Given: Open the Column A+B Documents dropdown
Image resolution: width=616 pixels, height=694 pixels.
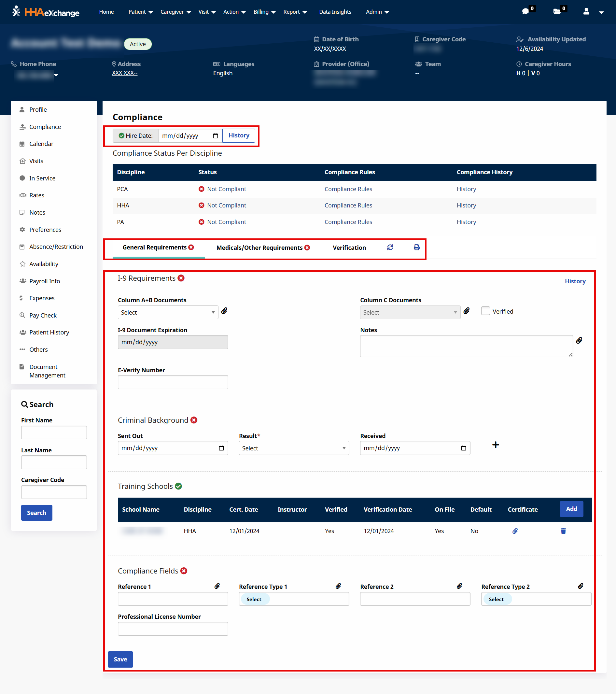Looking at the screenshot, I should pos(168,312).
